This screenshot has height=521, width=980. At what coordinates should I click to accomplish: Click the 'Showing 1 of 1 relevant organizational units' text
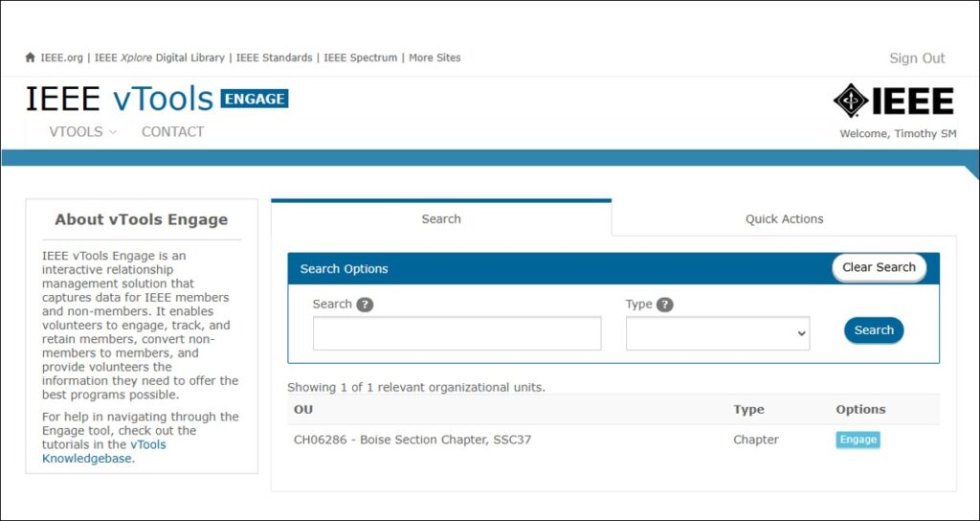click(416, 387)
